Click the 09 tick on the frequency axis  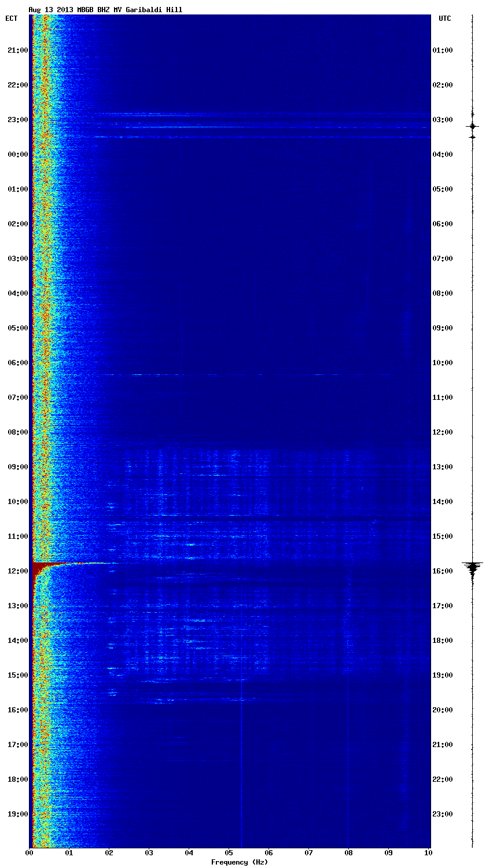click(389, 853)
